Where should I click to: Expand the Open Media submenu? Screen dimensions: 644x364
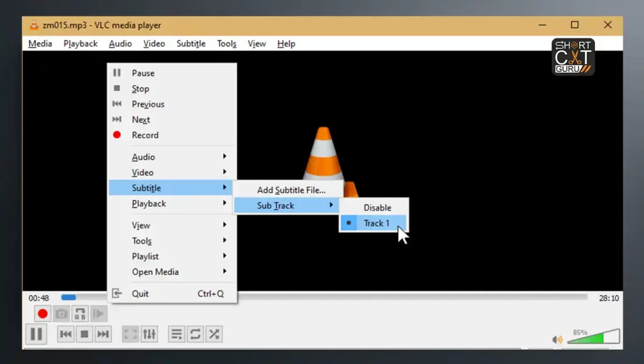[172, 272]
